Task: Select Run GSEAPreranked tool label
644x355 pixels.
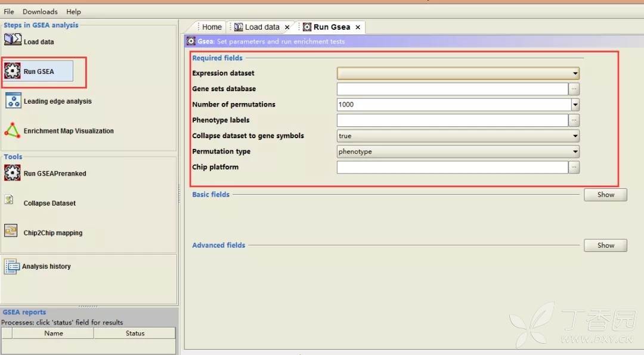Action: [x=55, y=173]
